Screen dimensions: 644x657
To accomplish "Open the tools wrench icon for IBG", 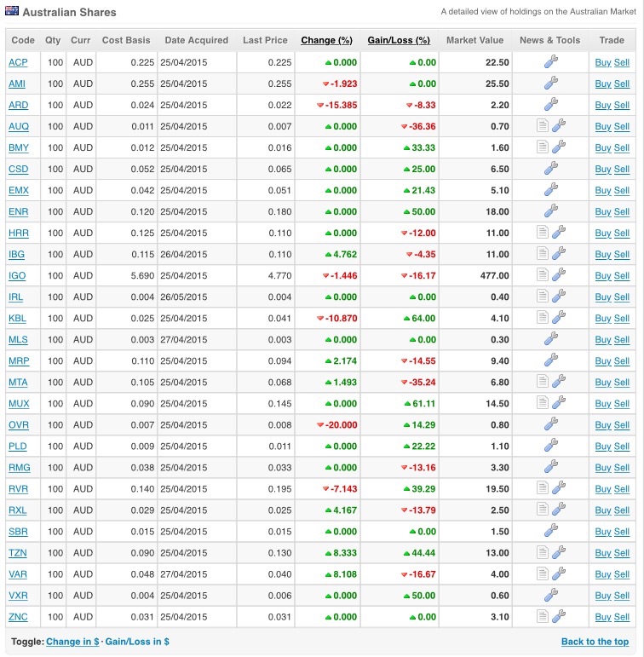I will 559,253.
